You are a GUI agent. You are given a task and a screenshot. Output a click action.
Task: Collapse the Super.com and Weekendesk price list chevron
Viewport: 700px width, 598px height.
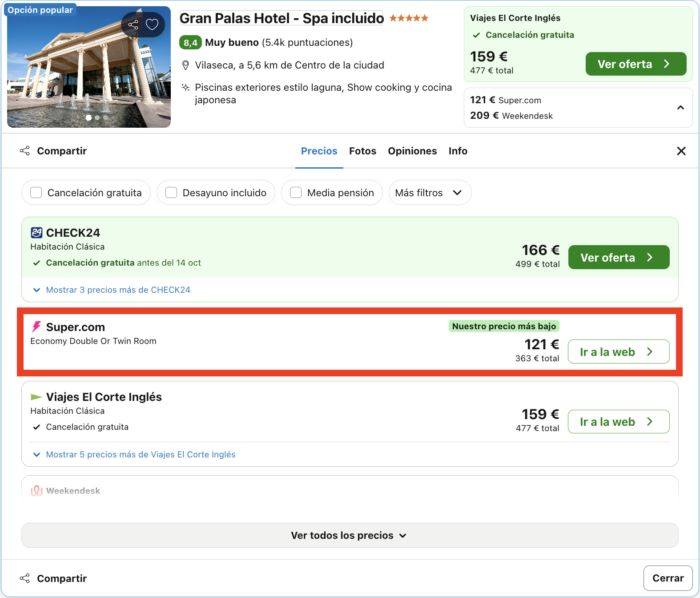click(x=680, y=108)
